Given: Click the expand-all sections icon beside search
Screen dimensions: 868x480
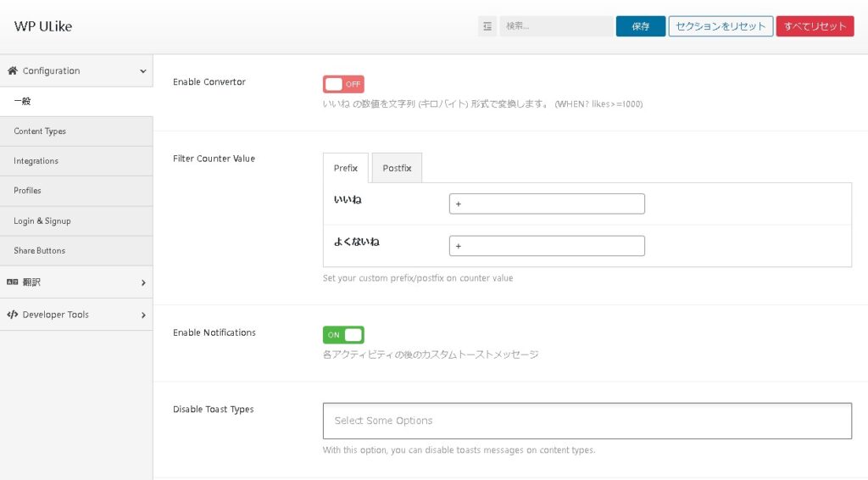Looking at the screenshot, I should pyautogui.click(x=487, y=26).
